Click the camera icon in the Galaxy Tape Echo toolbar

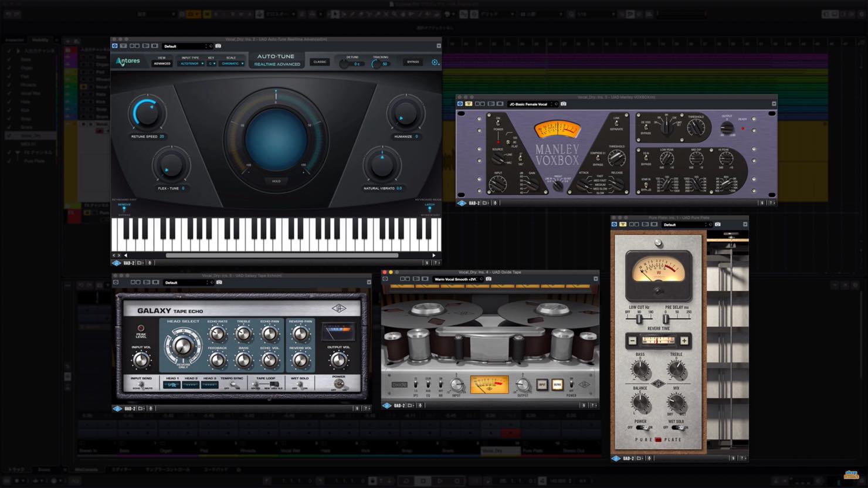pyautogui.click(x=219, y=282)
